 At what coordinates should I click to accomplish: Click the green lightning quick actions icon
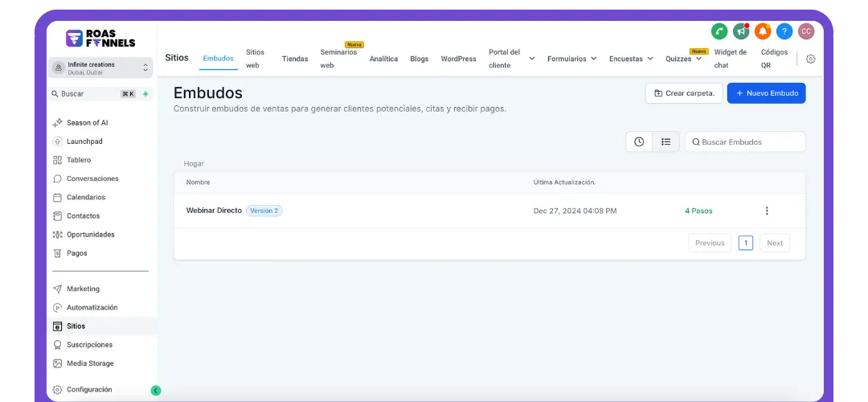[x=145, y=94]
